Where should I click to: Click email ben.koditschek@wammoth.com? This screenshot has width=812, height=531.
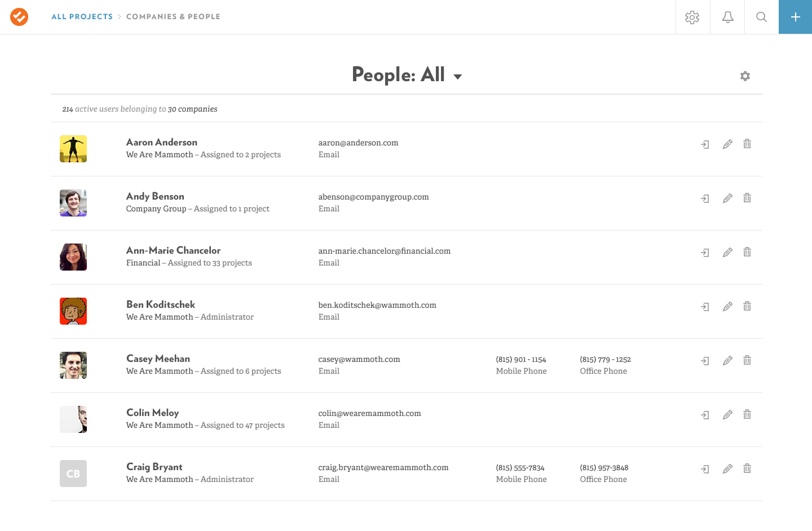click(x=377, y=305)
